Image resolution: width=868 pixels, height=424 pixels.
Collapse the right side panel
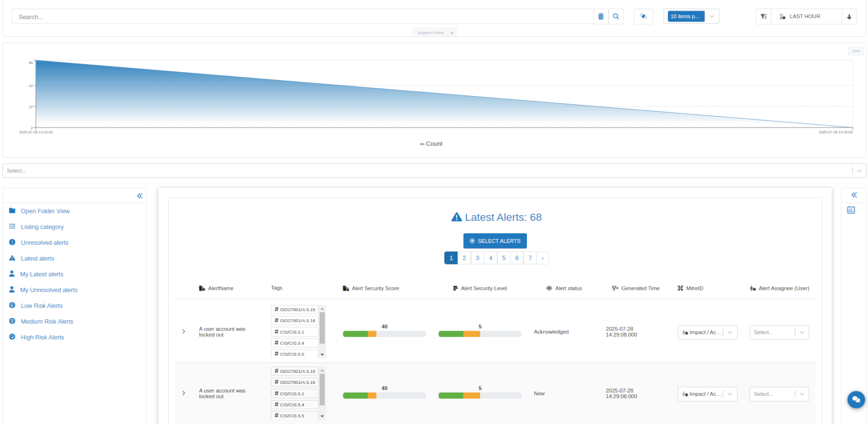[x=854, y=195]
